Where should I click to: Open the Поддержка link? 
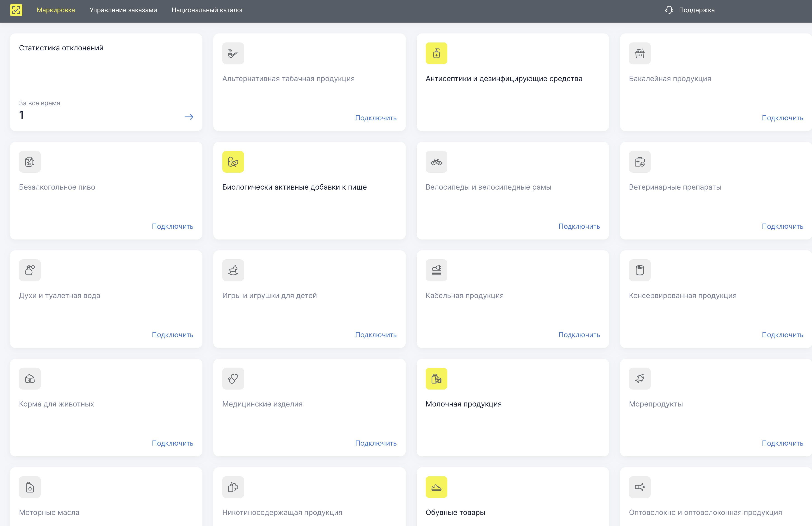point(697,10)
